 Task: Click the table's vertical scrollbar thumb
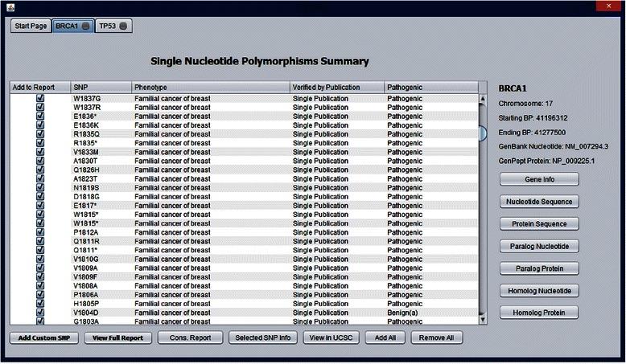click(483, 133)
